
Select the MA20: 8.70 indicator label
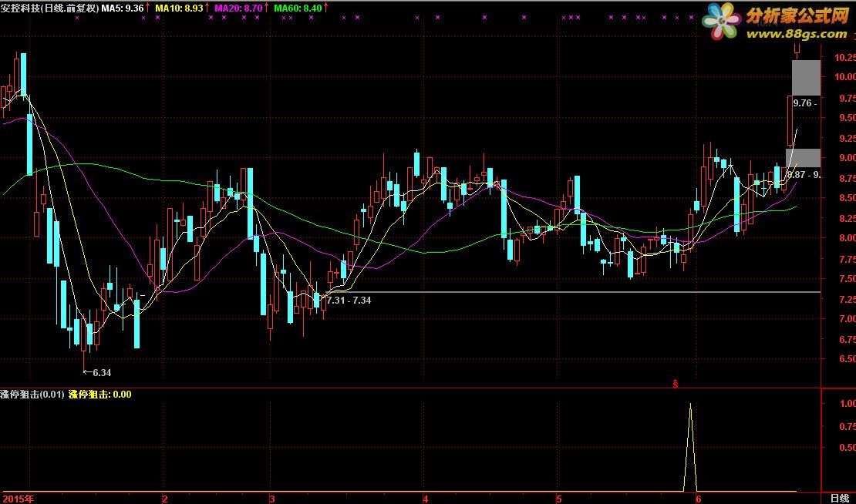(238, 8)
